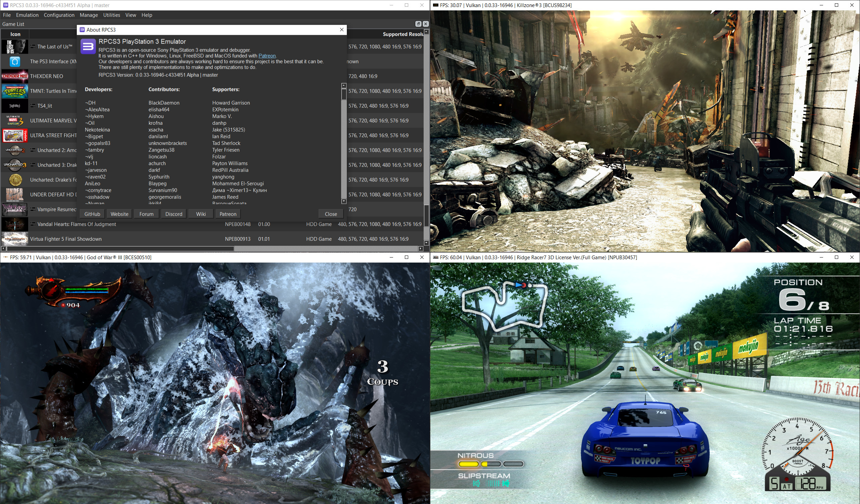Close the About RPCS3 dialog with X

click(341, 30)
